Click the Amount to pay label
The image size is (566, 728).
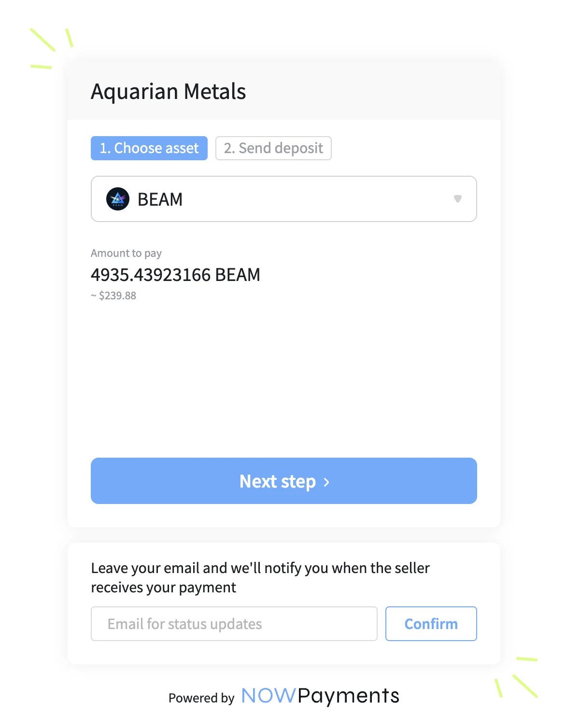[x=127, y=252]
